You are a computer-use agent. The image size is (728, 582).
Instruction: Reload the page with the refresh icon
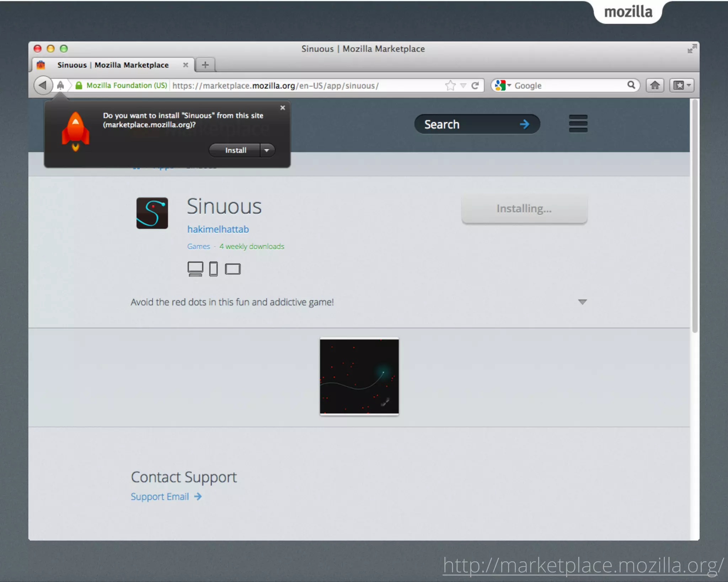(475, 85)
